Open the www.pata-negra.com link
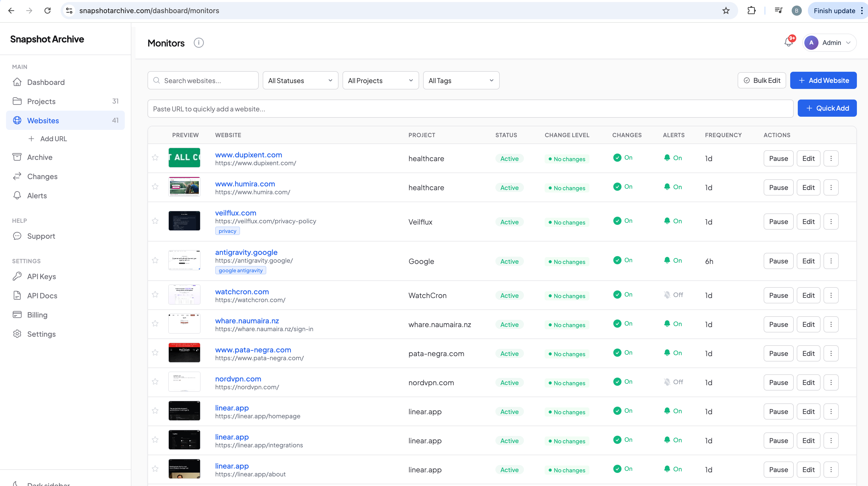This screenshot has width=868, height=486. [253, 350]
